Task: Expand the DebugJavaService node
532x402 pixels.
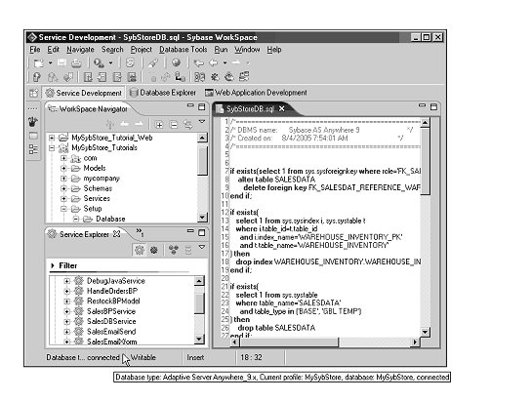Action: coord(66,281)
